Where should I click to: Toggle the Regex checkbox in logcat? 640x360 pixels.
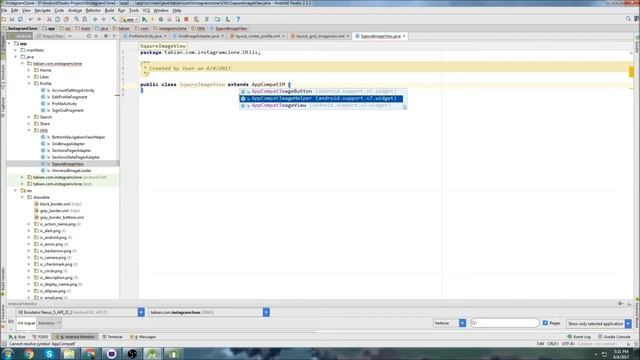(545, 323)
